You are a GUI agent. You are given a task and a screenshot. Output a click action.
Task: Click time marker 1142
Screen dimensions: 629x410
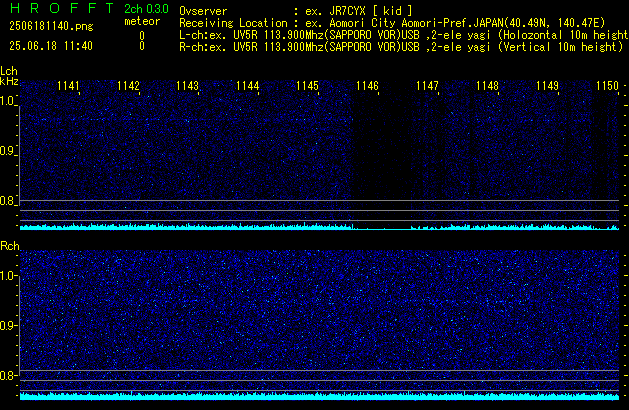(128, 86)
